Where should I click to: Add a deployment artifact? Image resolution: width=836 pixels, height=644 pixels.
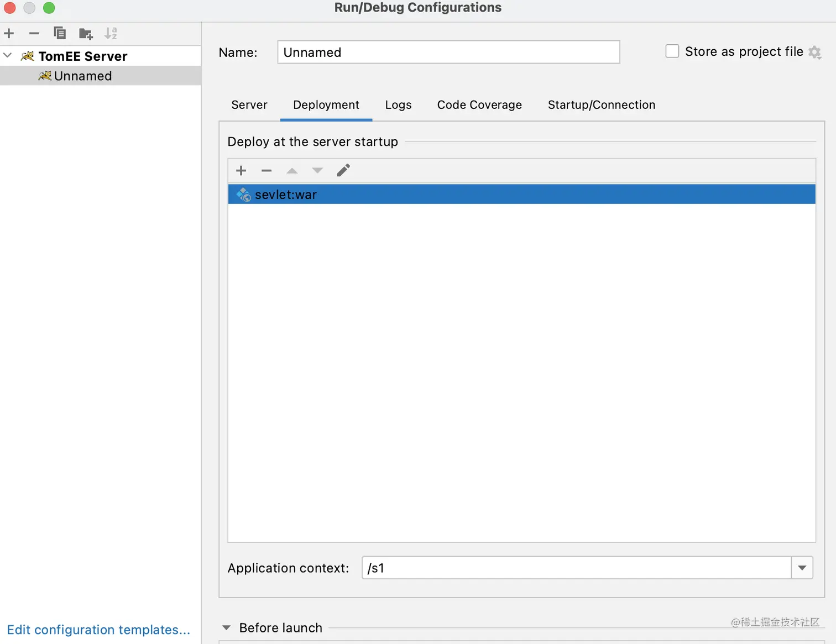241,170
